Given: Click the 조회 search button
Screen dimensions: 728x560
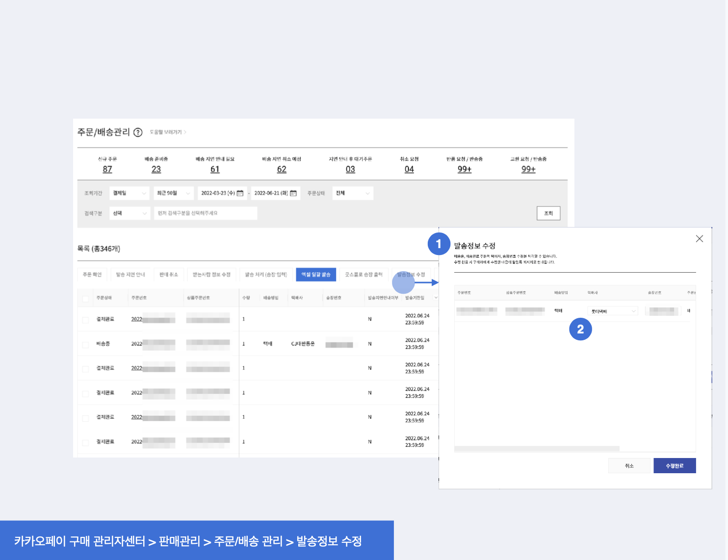Looking at the screenshot, I should tap(548, 213).
